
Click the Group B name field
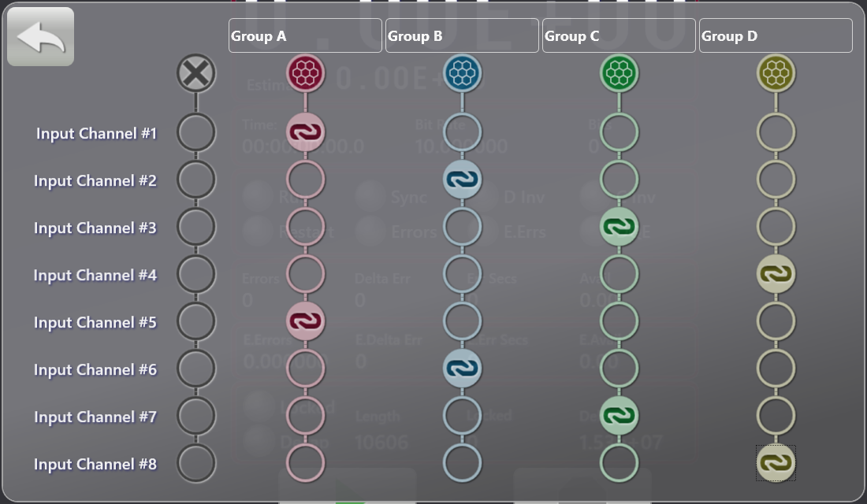coord(462,36)
